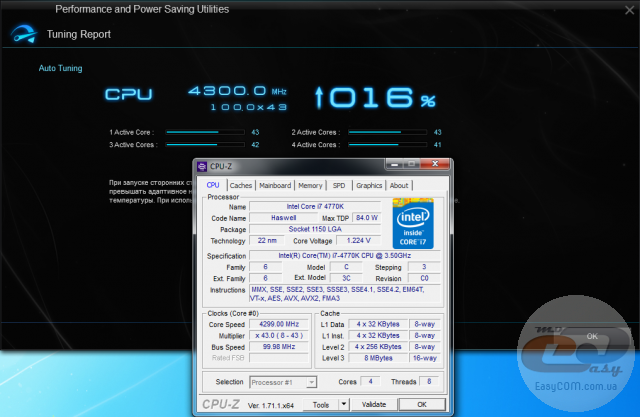Click the Threads count value 8
Image resolution: width=640 pixels, height=417 pixels.
[429, 382]
